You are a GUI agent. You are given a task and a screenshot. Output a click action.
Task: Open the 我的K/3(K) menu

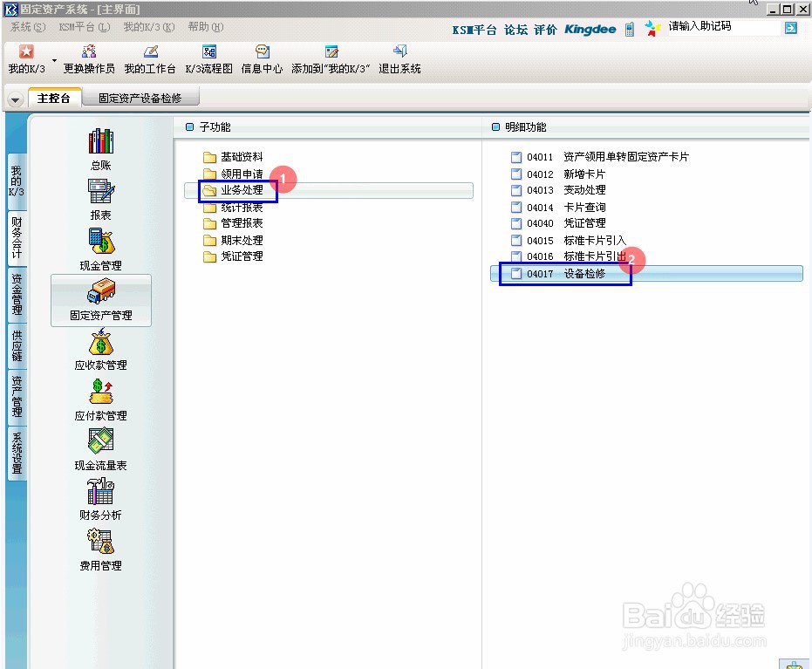pyautogui.click(x=149, y=27)
